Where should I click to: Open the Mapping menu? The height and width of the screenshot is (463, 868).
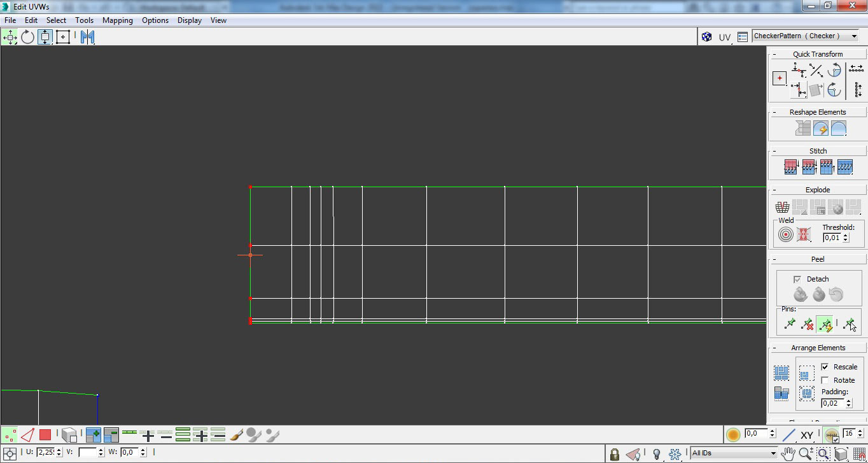click(118, 20)
